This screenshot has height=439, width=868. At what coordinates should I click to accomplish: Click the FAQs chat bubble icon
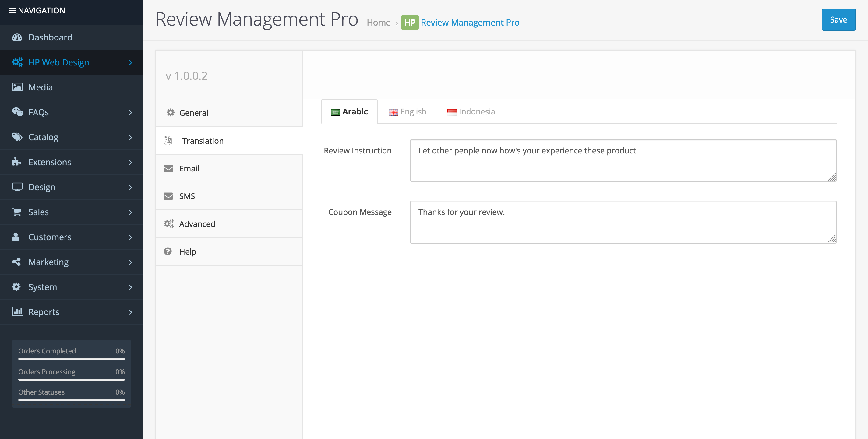[17, 112]
